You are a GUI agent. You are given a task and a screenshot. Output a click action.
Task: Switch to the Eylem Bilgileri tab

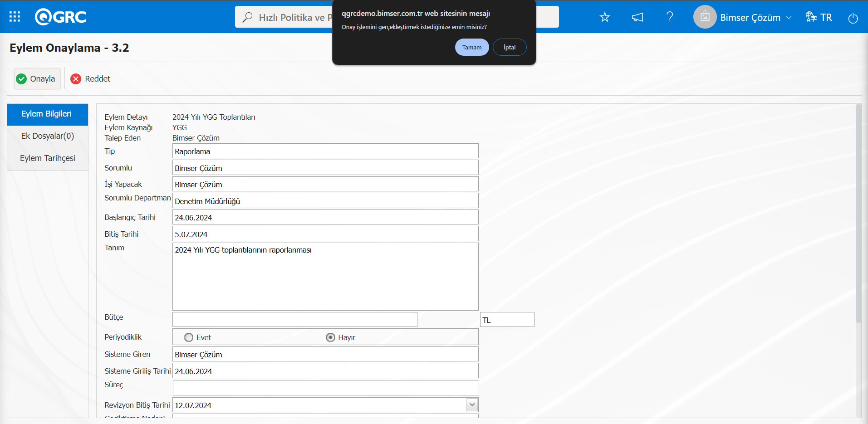[48, 114]
